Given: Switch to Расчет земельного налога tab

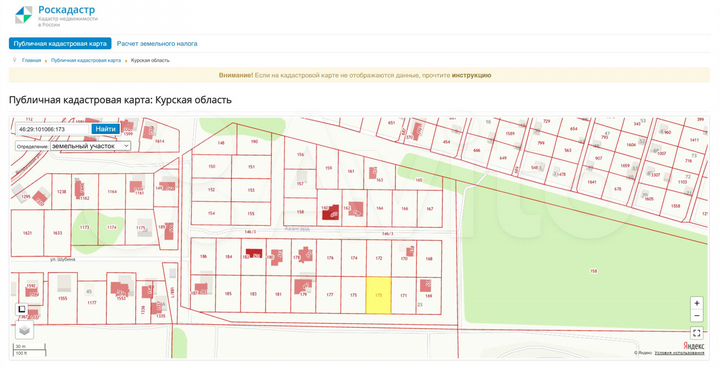Looking at the screenshot, I should (x=157, y=44).
